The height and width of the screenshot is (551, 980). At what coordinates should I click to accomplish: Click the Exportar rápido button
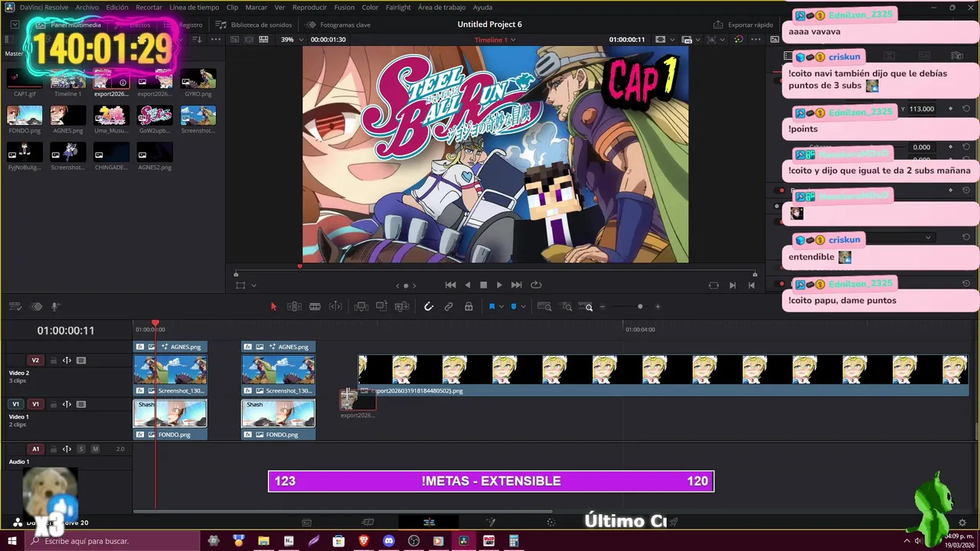click(x=743, y=24)
